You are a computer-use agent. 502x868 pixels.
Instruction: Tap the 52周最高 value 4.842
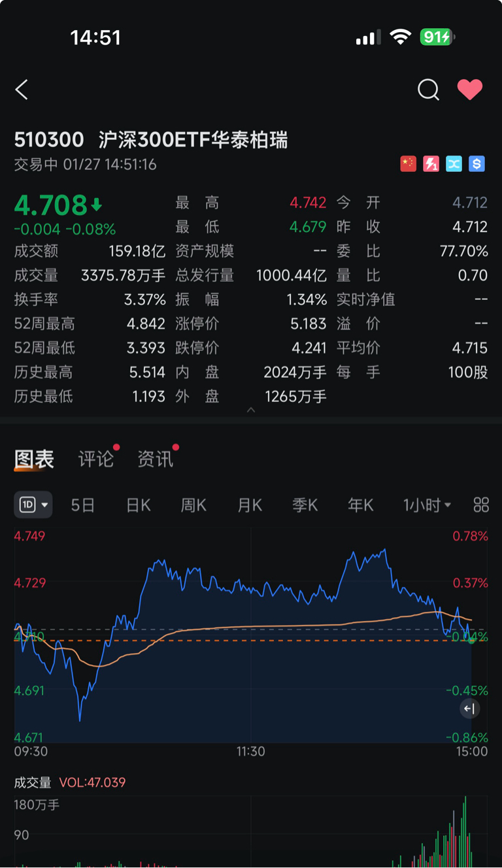(147, 324)
